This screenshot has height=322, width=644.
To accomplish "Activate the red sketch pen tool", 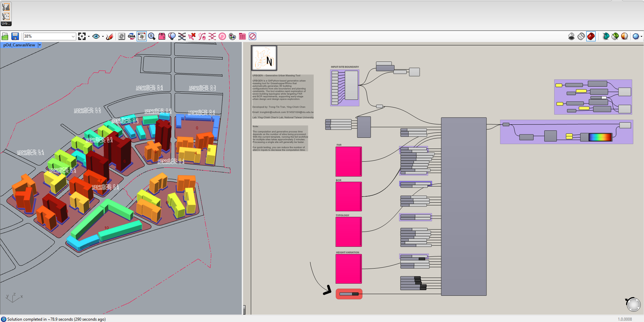I will point(109,36).
